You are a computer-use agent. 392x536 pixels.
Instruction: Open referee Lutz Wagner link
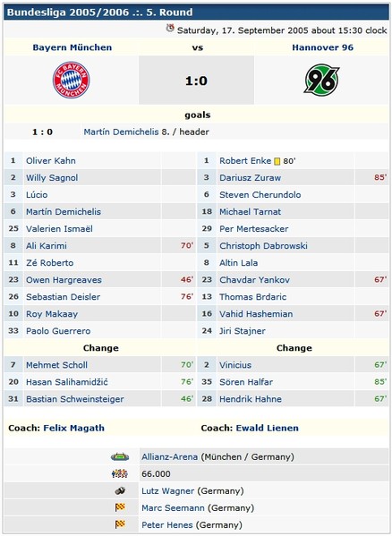167,491
